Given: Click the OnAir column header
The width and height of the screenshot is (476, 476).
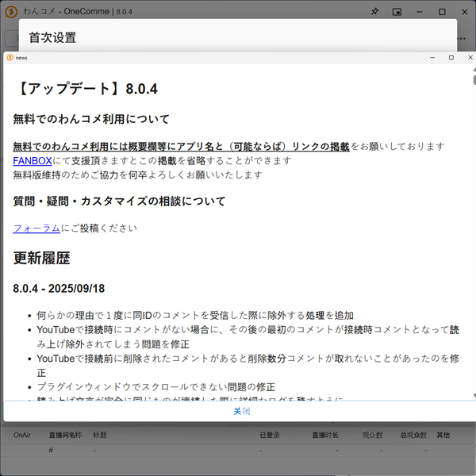Looking at the screenshot, I should click(22, 436).
